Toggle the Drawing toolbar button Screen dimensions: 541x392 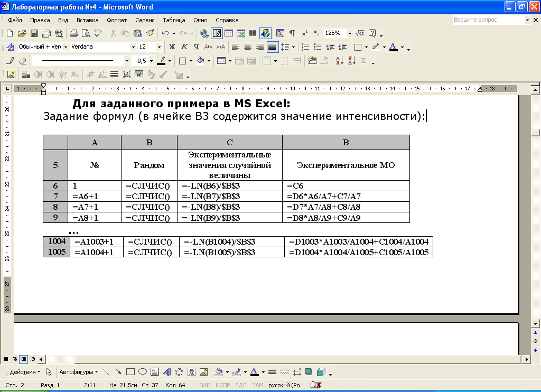pyautogui.click(x=265, y=33)
